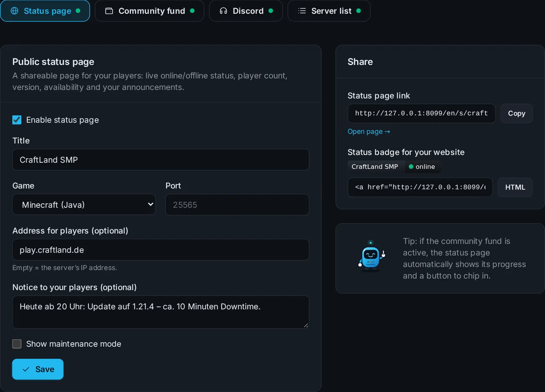This screenshot has width=545, height=392.
Task: Go to the Server list tab
Action: 329,11
